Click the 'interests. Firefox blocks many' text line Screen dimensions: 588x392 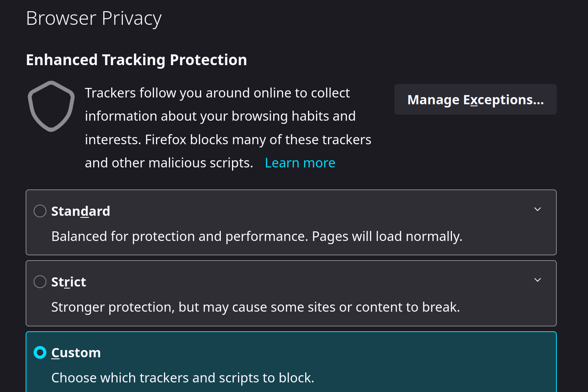[x=228, y=139]
